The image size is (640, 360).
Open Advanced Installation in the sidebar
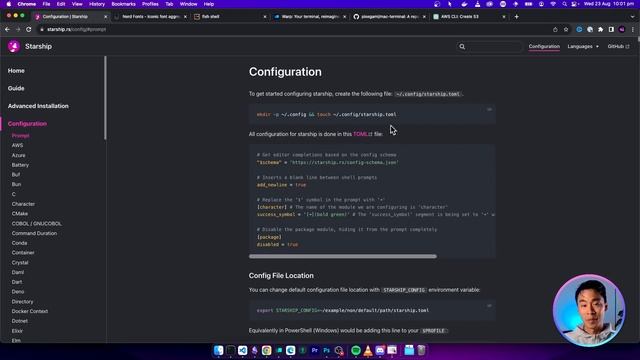[x=38, y=106]
